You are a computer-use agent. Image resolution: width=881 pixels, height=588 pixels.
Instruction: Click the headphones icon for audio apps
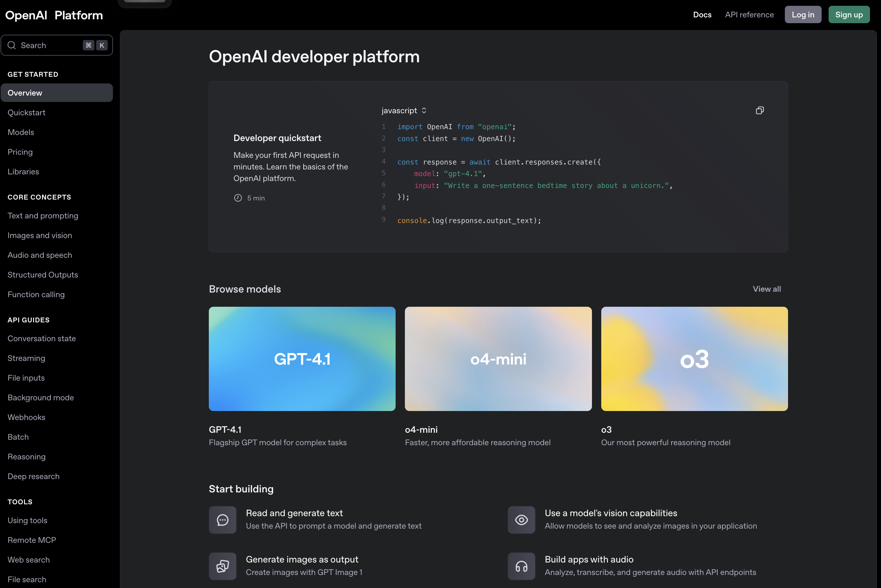521,566
